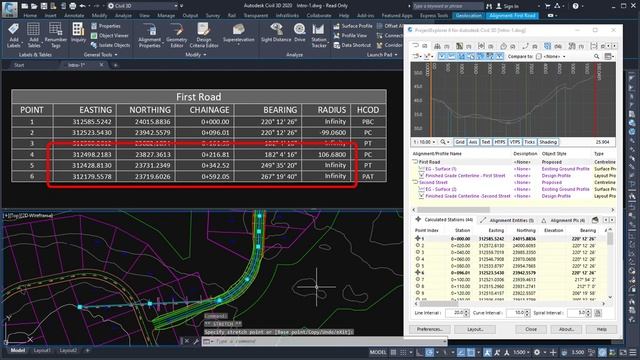Open the Inquiry tool
The height and width of the screenshot is (360, 640).
pos(78,33)
